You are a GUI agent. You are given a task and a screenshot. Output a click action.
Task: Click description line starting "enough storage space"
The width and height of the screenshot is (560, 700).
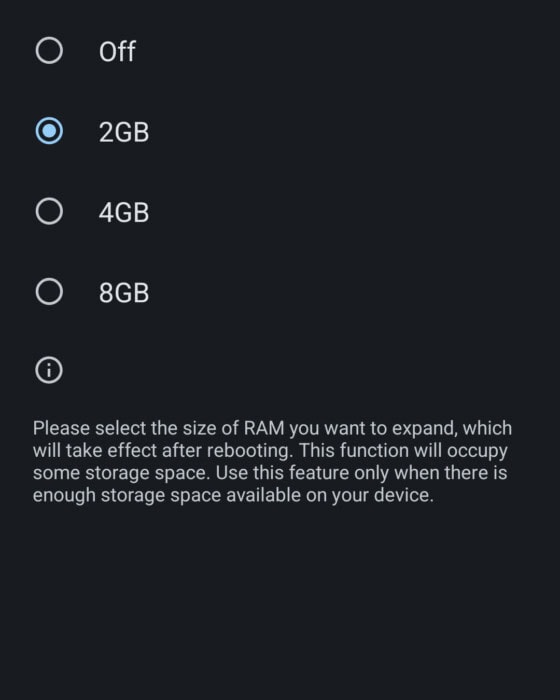coord(233,495)
